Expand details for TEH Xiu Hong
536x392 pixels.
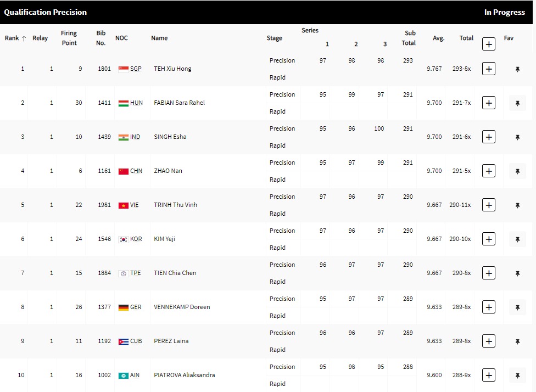(x=488, y=69)
